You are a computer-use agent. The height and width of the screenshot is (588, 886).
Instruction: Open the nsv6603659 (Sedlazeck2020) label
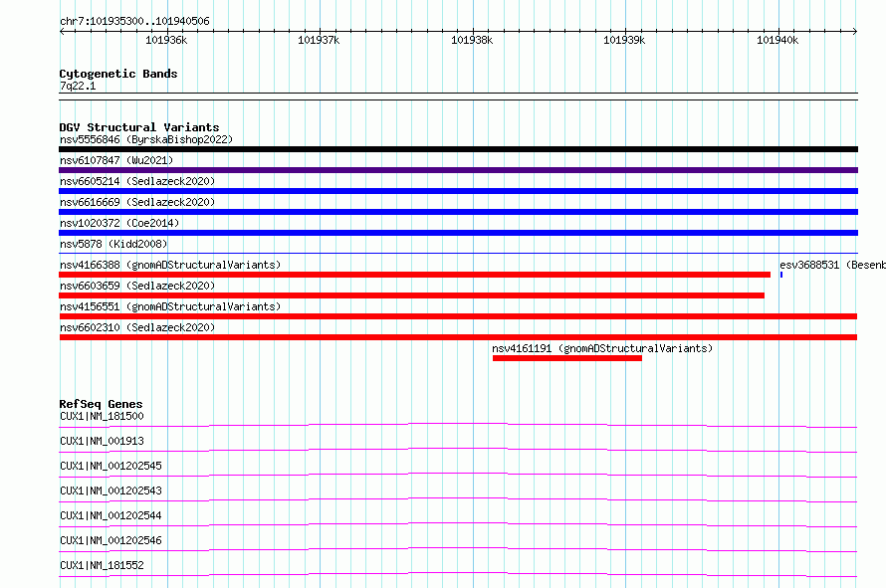[x=137, y=286]
